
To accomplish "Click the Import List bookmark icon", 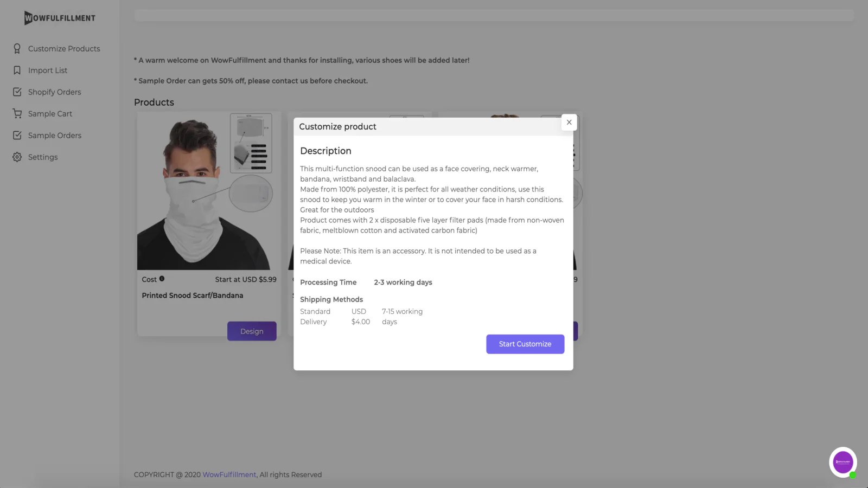I will tap(17, 70).
